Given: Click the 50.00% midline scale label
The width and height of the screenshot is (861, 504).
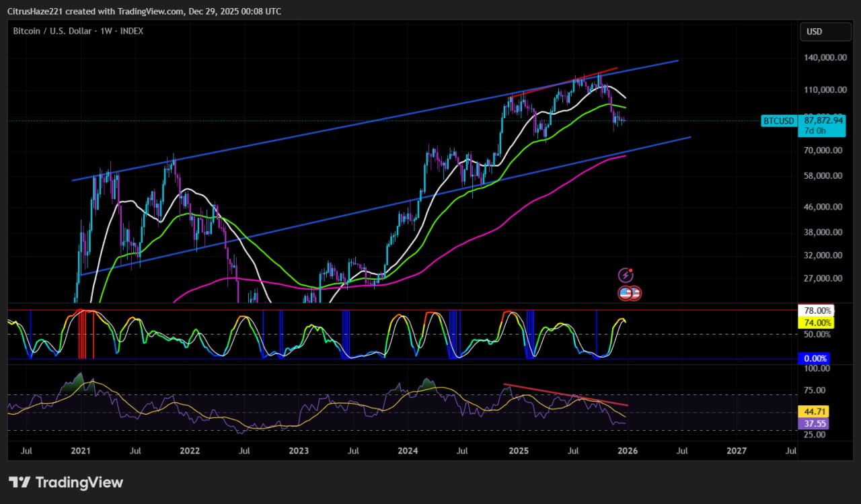Looking at the screenshot, I should point(815,335).
